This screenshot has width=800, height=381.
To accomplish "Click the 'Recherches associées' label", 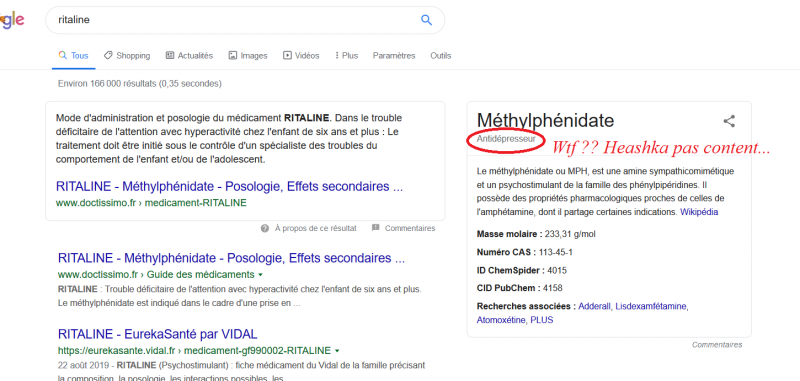I will 526,306.
